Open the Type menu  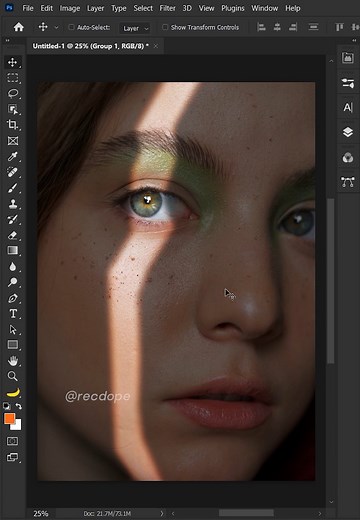coord(119,8)
